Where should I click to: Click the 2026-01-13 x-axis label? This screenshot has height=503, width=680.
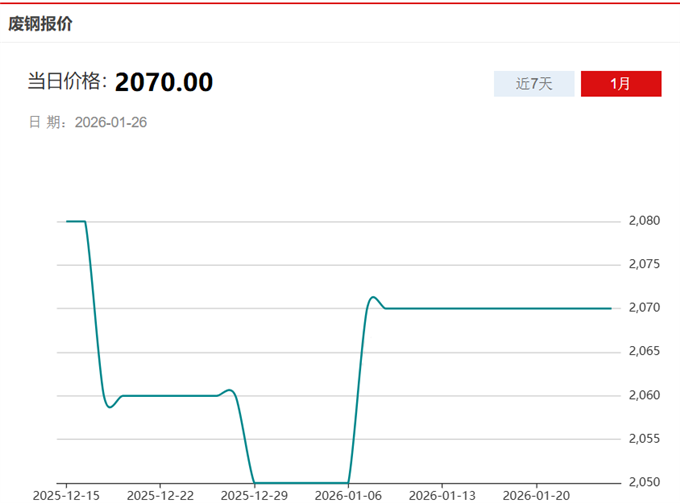444,495
